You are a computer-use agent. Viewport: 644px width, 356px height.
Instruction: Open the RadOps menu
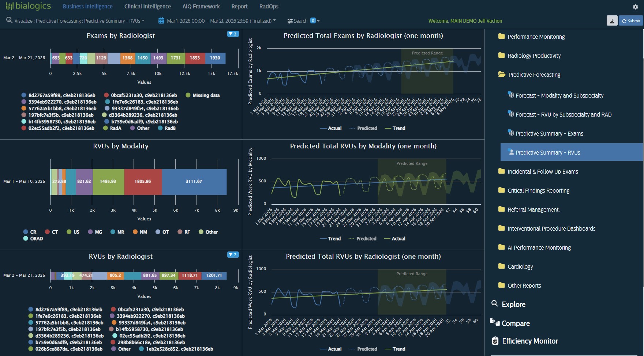pos(269,6)
